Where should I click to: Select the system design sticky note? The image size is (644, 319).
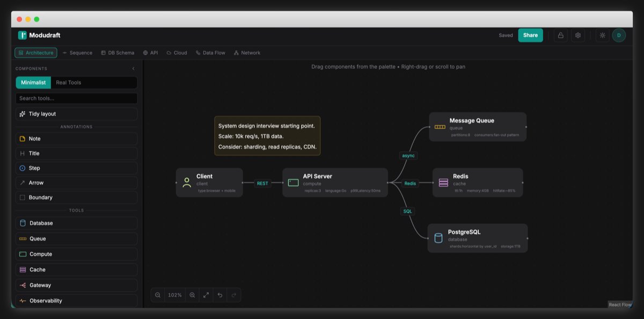click(267, 136)
